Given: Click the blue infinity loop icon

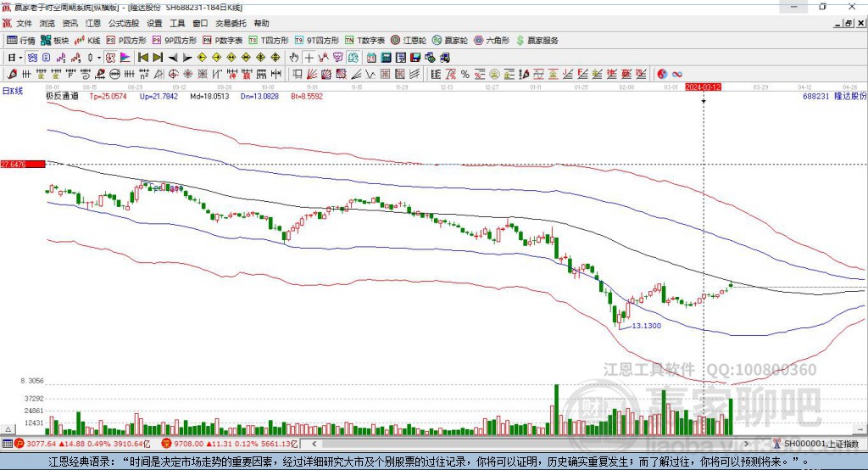Looking at the screenshot, I should [677, 75].
